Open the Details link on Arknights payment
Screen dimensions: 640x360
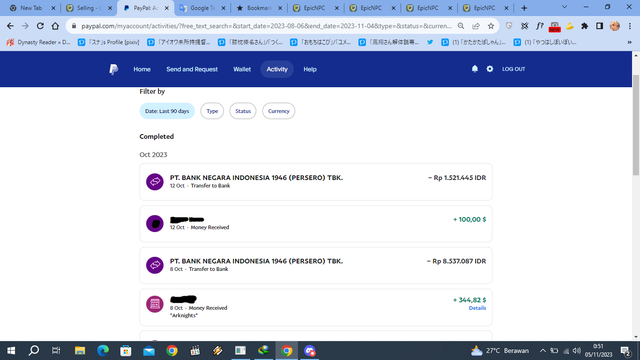pos(477,308)
